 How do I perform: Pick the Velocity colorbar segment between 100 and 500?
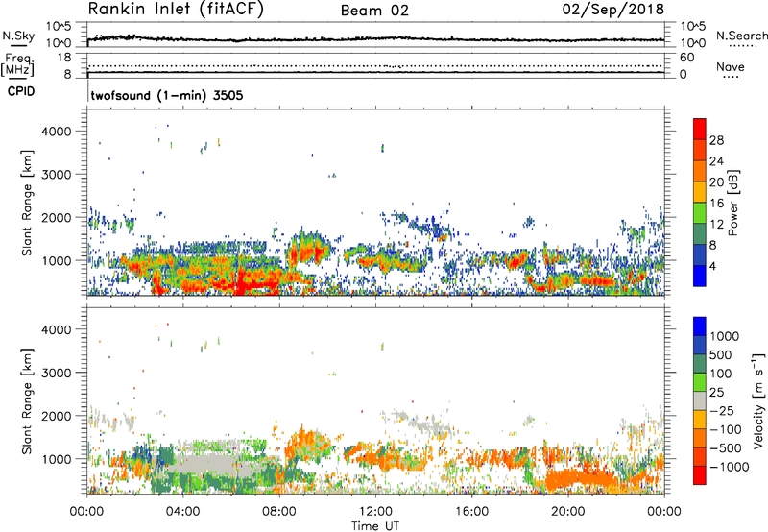700,364
